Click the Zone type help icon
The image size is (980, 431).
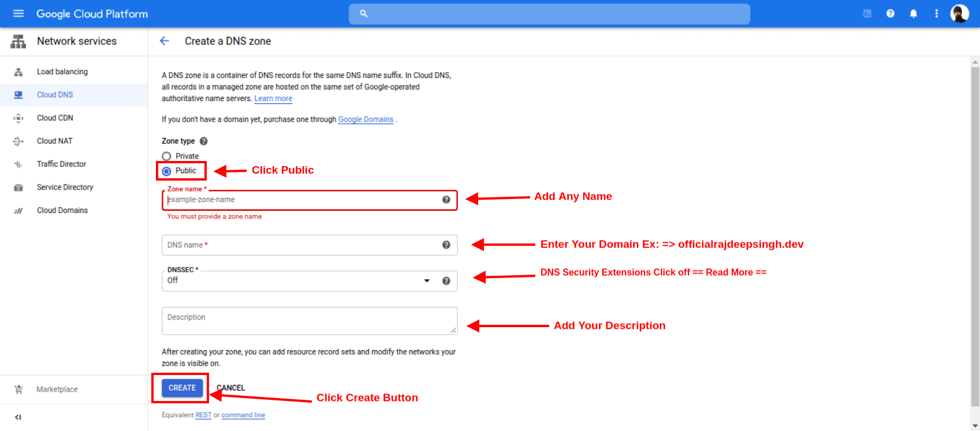pos(203,141)
